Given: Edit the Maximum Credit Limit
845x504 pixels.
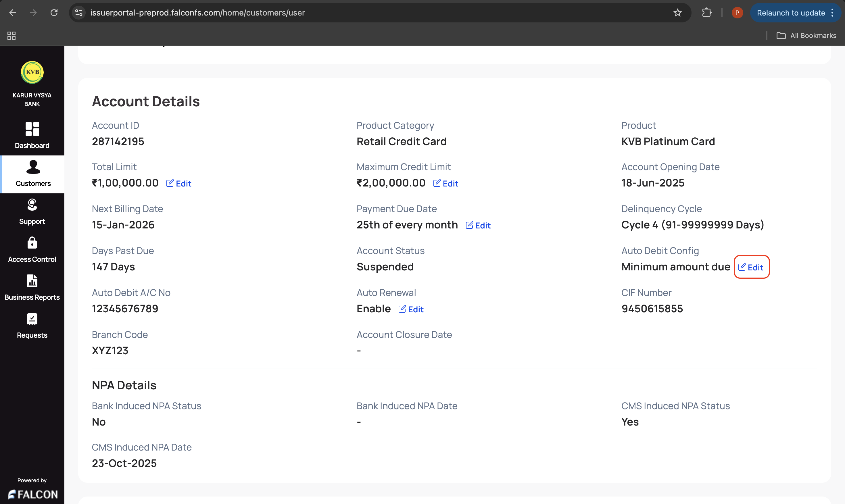Looking at the screenshot, I should click(445, 183).
